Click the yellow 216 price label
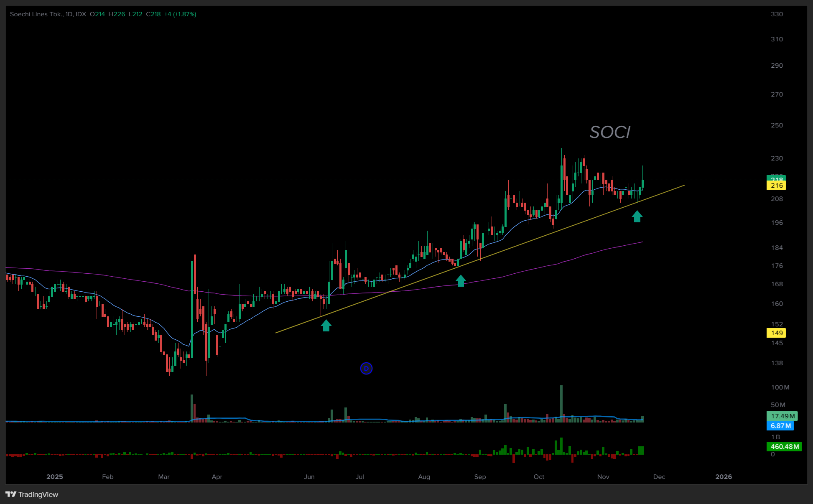 (776, 186)
